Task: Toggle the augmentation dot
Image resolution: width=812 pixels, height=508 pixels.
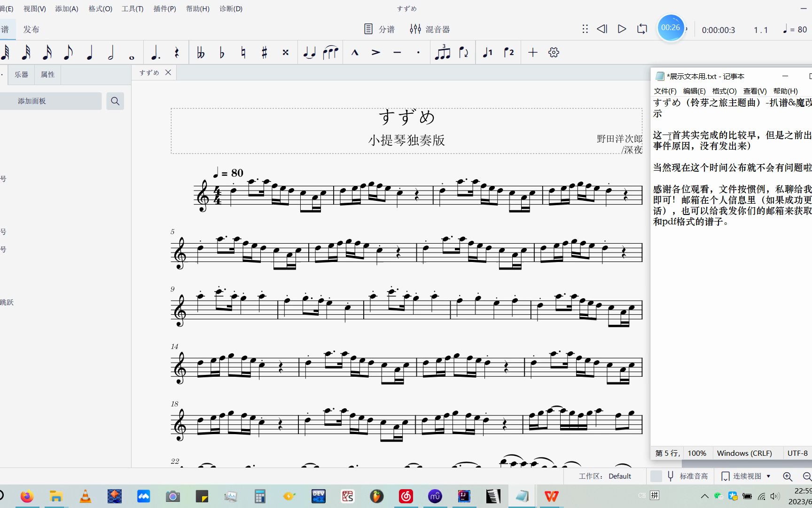Action: click(x=156, y=53)
